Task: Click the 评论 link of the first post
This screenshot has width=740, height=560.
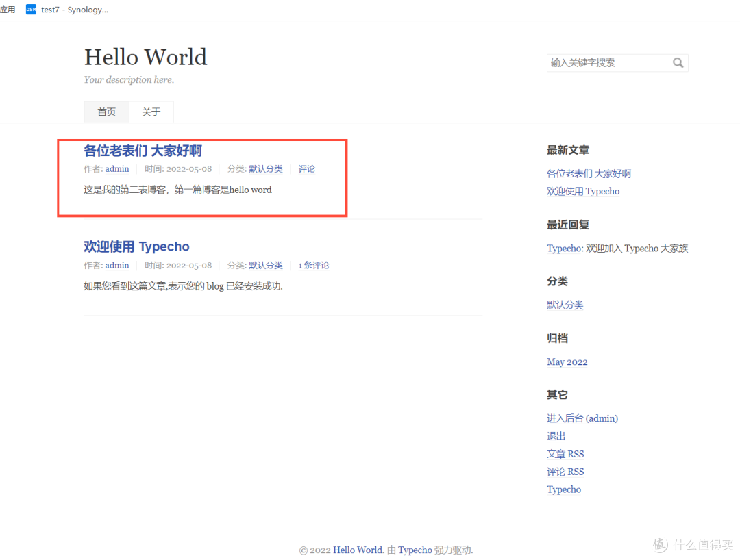Action: 306,168
